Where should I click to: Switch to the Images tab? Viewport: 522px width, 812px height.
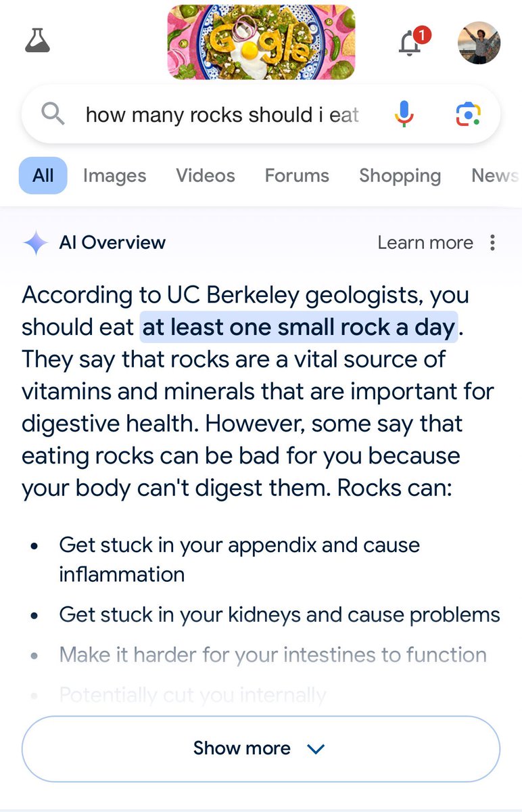pos(114,176)
